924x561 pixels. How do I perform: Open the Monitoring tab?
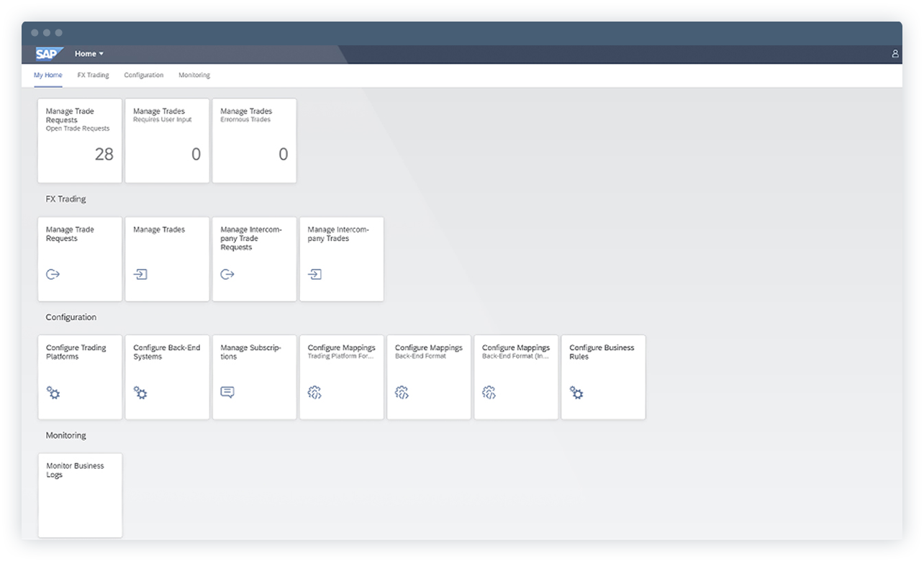[193, 75]
